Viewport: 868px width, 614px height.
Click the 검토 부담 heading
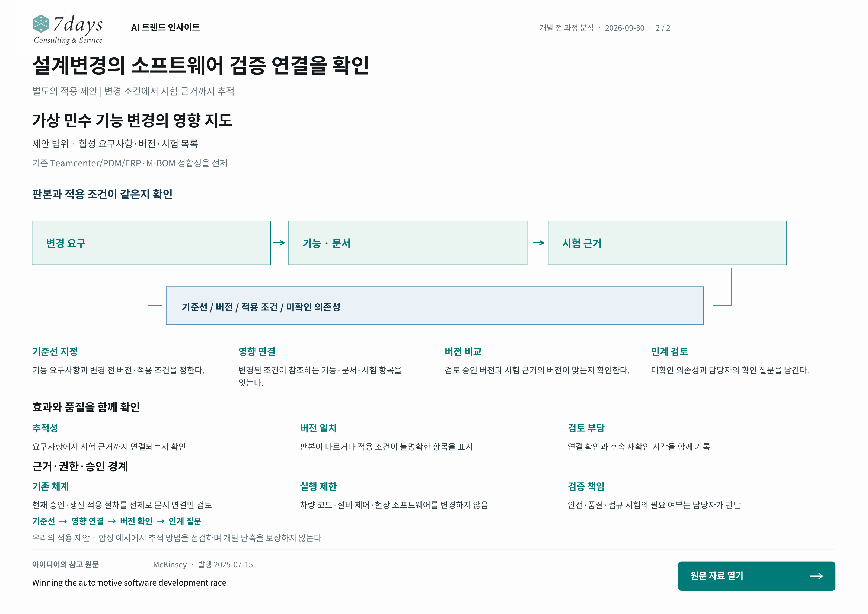coord(586,428)
